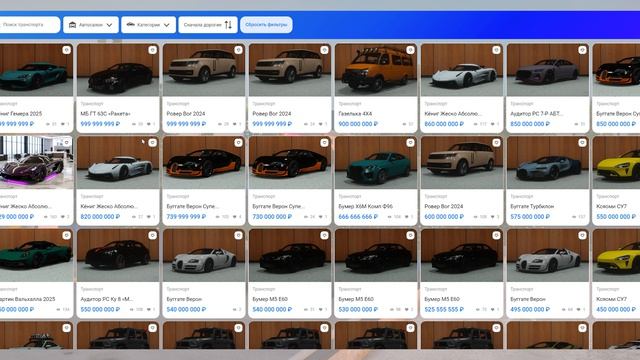
Task: Click the Ксяоми СУ7 450 000 000 title
Action: tap(611, 299)
